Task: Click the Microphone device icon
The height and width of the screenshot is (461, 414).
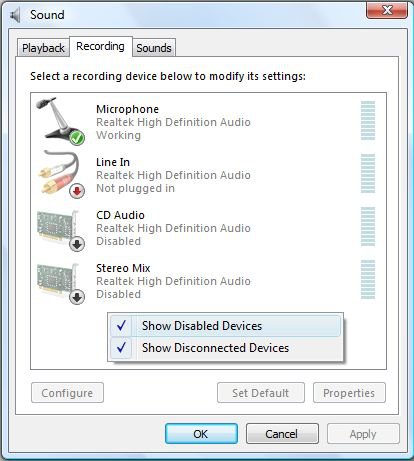Action: (x=61, y=121)
